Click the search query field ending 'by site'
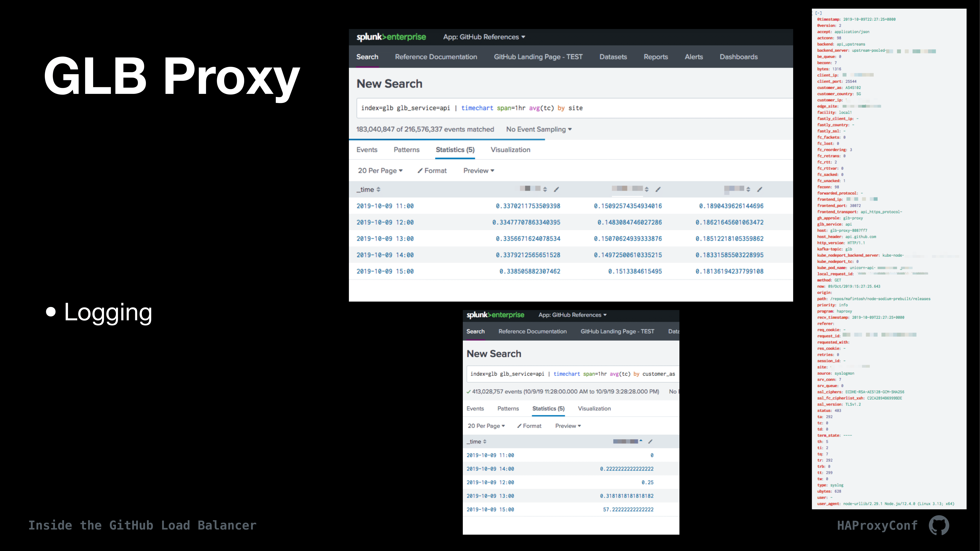The height and width of the screenshot is (551, 980). point(575,108)
